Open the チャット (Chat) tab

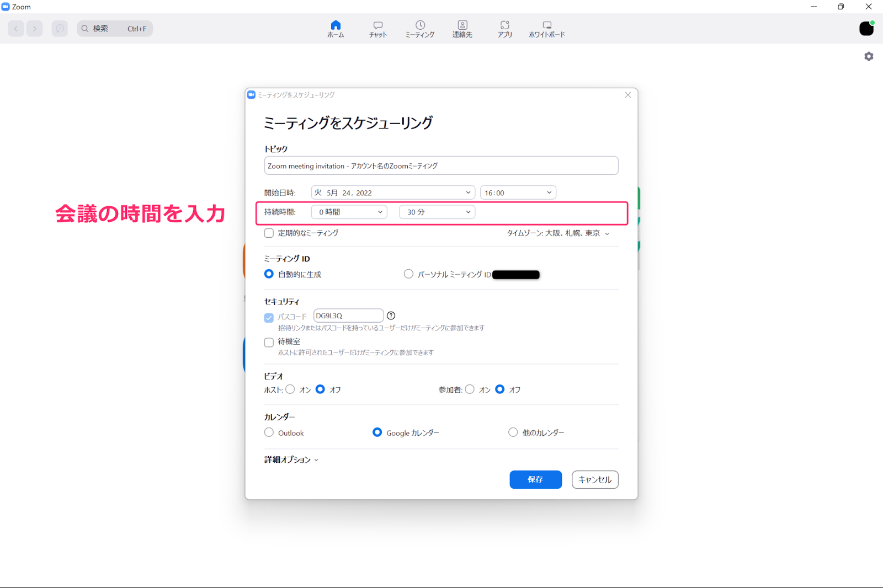tap(378, 29)
